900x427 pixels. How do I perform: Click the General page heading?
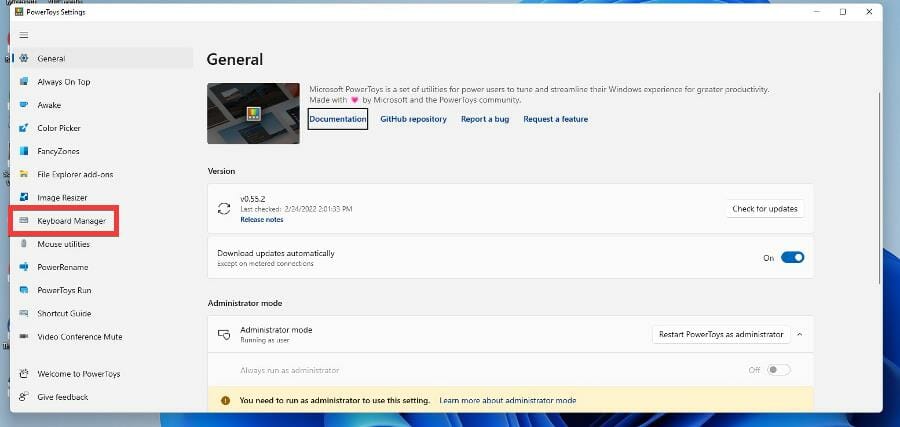[x=235, y=60]
